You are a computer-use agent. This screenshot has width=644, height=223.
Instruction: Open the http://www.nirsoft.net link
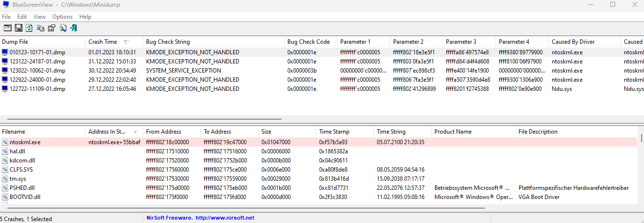pos(225,218)
